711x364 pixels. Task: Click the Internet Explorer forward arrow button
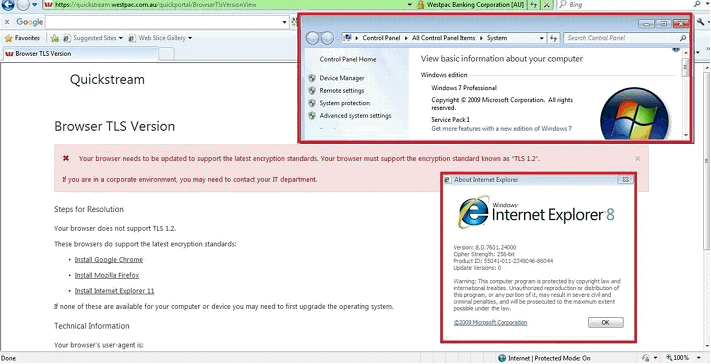pos(23,5)
